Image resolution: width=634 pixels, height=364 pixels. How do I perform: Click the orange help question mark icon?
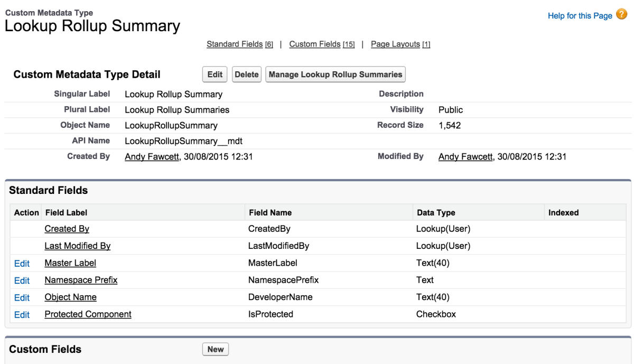[x=622, y=15]
